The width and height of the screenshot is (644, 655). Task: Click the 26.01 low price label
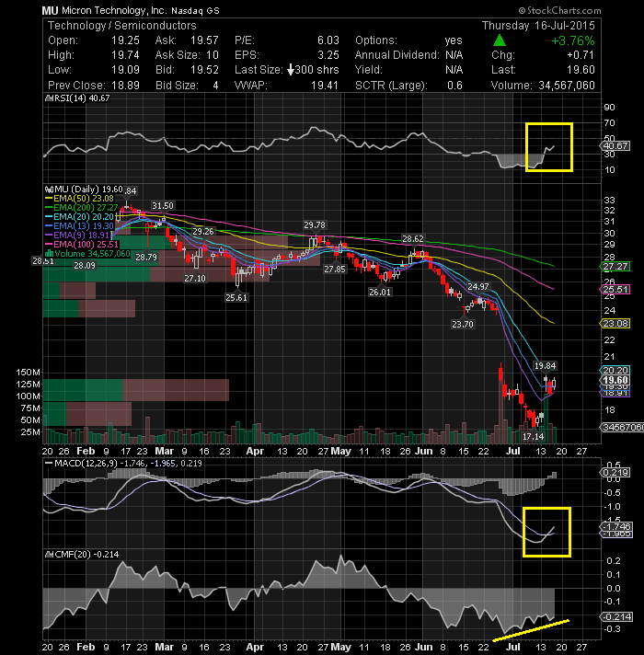point(380,293)
